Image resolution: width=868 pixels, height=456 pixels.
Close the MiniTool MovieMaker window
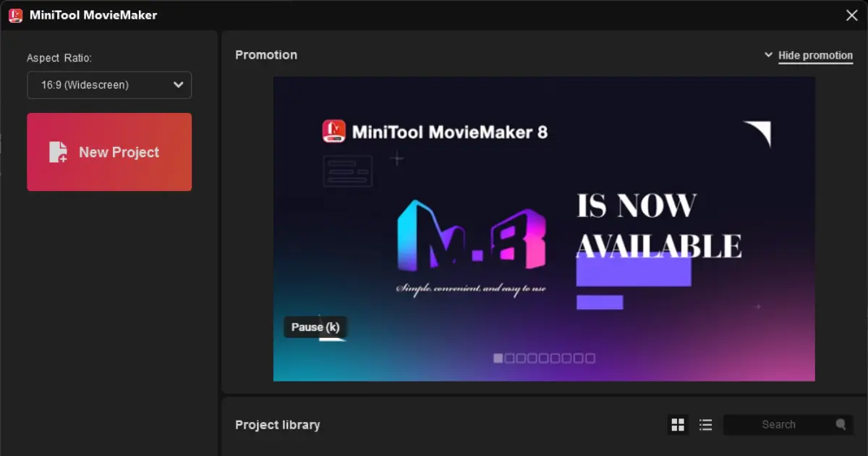click(851, 15)
